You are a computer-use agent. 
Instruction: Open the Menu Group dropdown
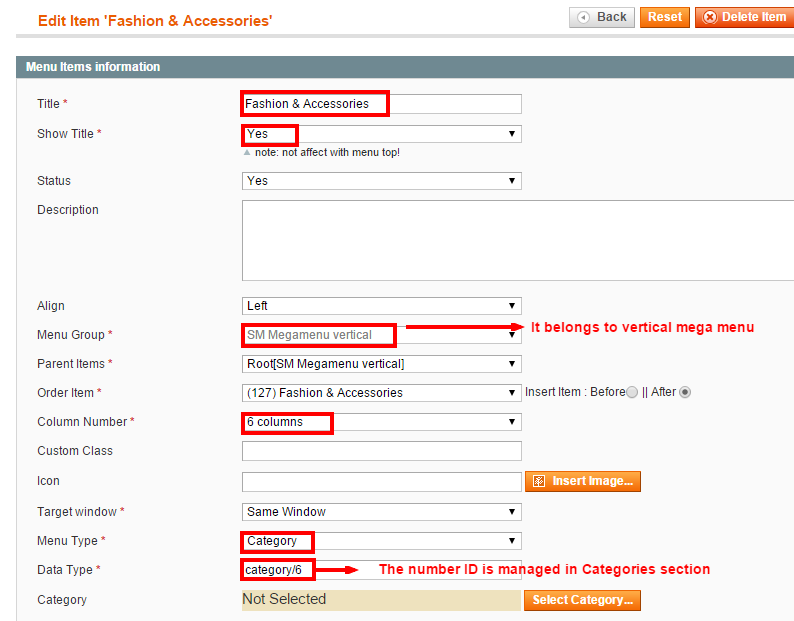pos(381,335)
